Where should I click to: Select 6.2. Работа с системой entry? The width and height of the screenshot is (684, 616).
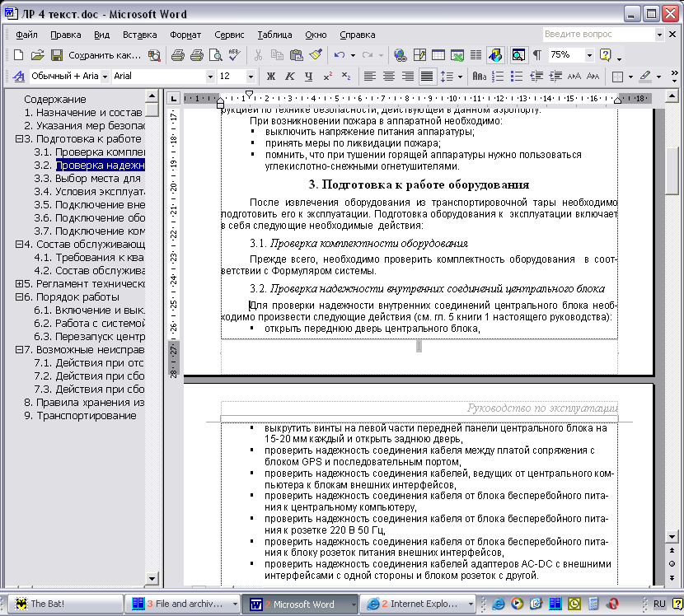pos(89,324)
